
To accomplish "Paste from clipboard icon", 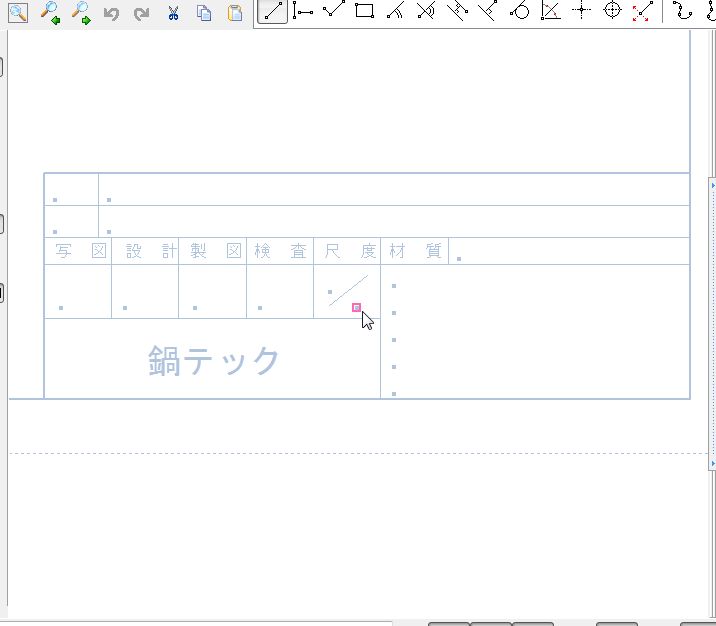I will (234, 14).
